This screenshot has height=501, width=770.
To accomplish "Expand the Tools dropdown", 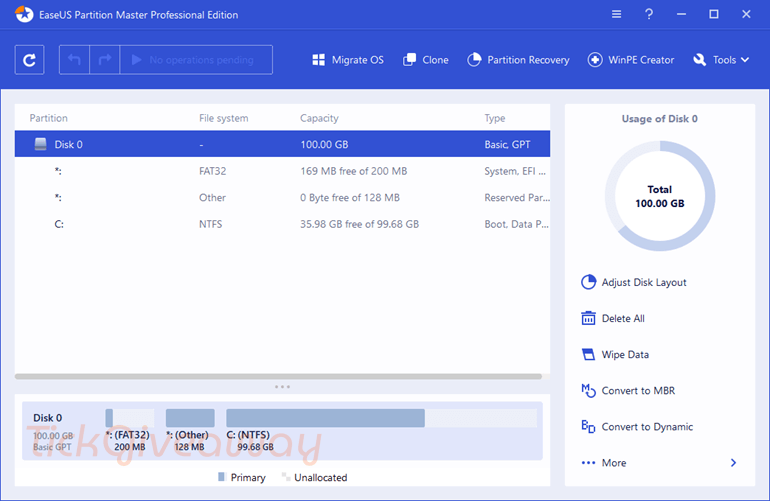I will coord(721,60).
